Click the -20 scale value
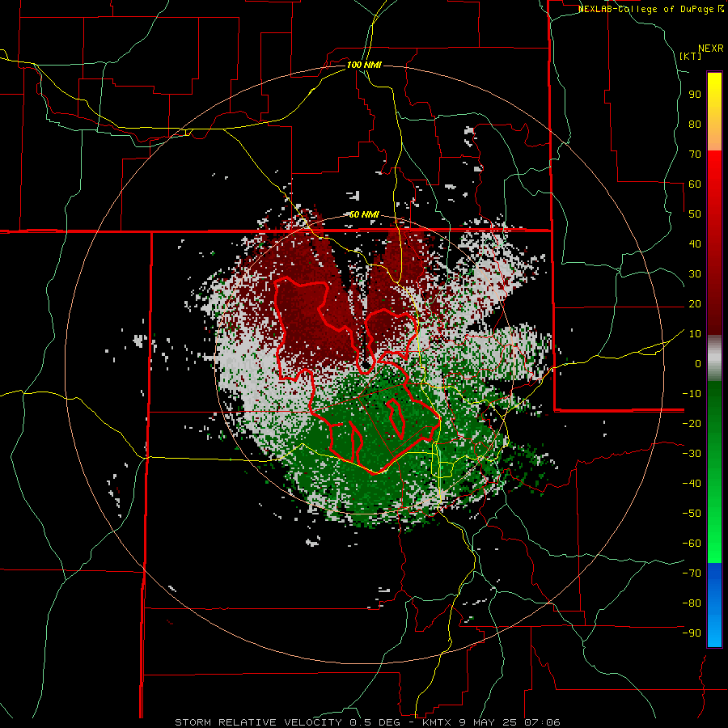Viewport: 728px width, 728px height. point(692,423)
